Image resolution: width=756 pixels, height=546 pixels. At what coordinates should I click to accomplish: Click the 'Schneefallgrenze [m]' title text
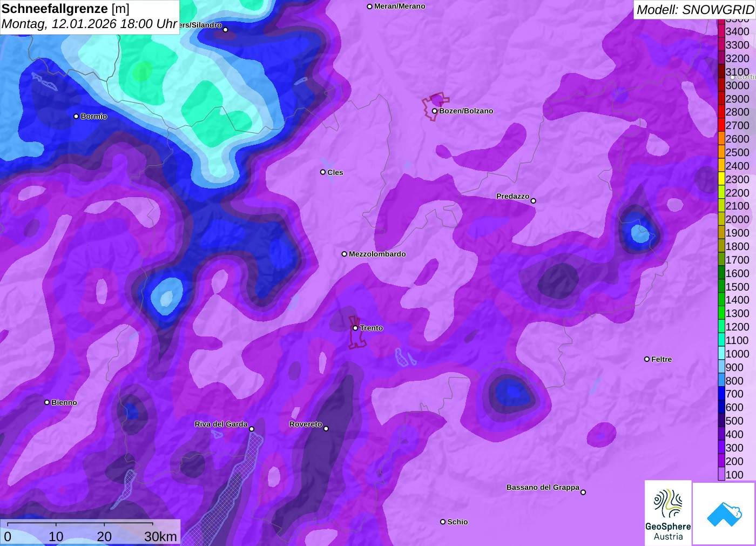click(65, 9)
